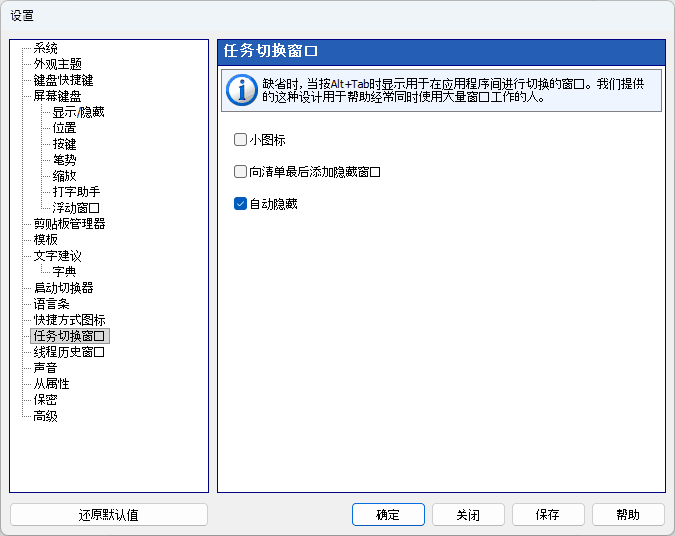
Task: Select 位置 under 屏幕键盘
Action: pyautogui.click(x=65, y=128)
